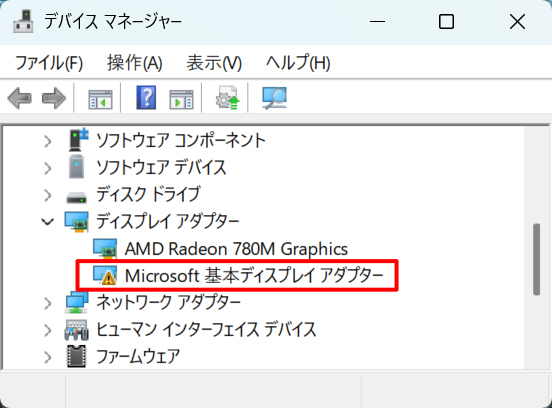This screenshot has width=552, height=408.
Task: Expand the ソフトウェア コンポーネント node
Action: pyautogui.click(x=48, y=142)
